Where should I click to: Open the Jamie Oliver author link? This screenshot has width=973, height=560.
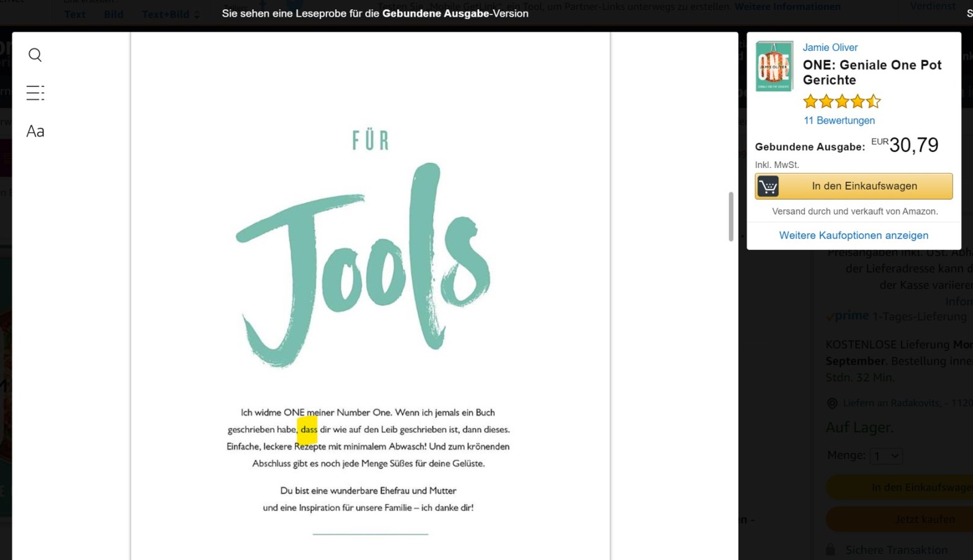(x=830, y=48)
